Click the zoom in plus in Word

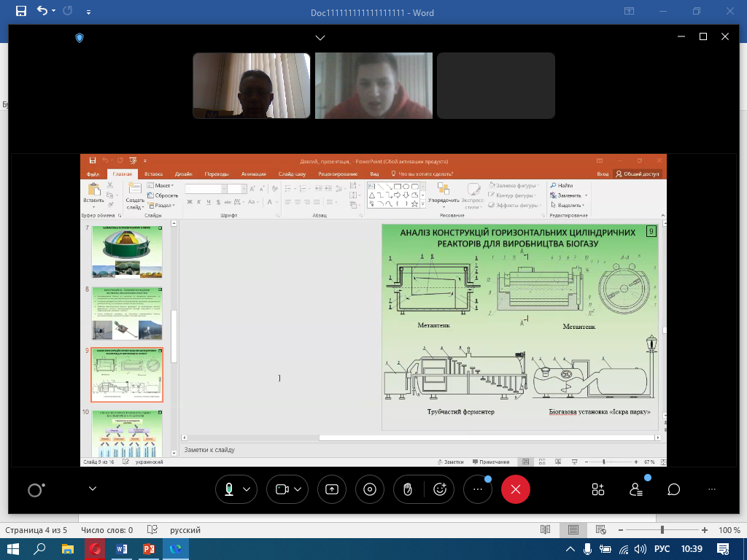[705, 530]
